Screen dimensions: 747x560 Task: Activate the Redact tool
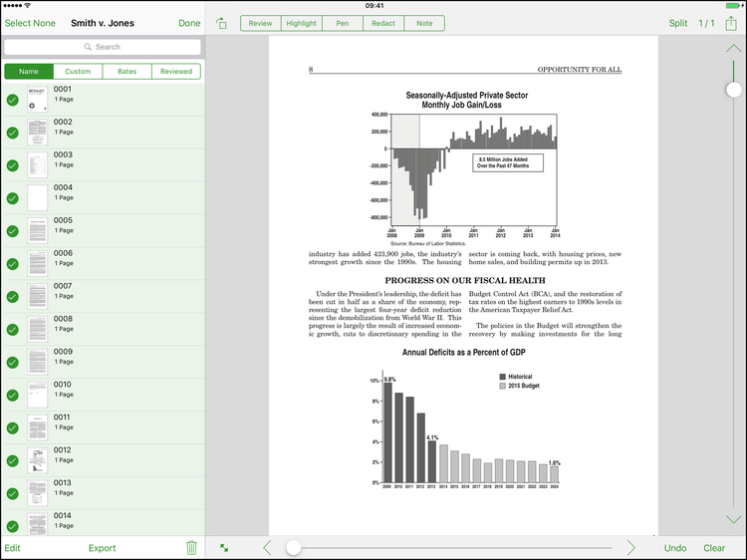(382, 23)
